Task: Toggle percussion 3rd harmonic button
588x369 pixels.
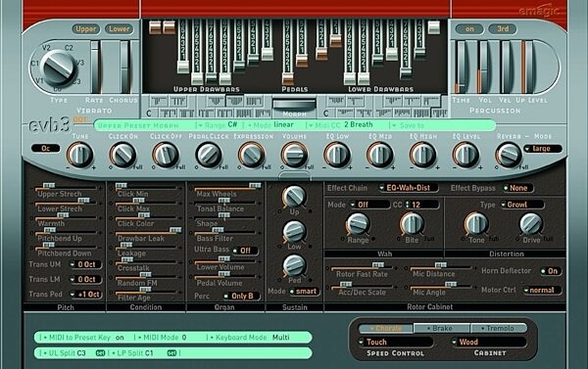Action: pyautogui.click(x=503, y=28)
